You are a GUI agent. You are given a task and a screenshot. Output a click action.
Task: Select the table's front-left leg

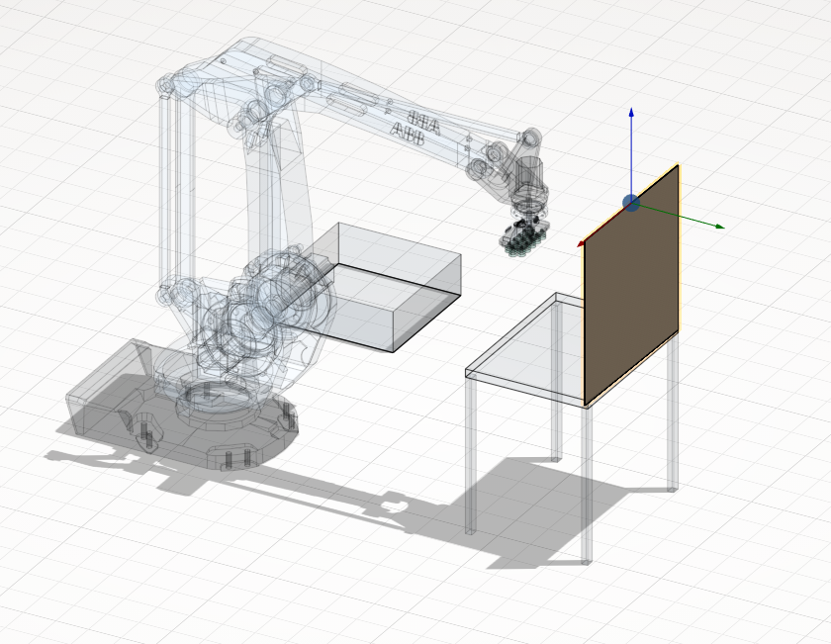click(470, 453)
